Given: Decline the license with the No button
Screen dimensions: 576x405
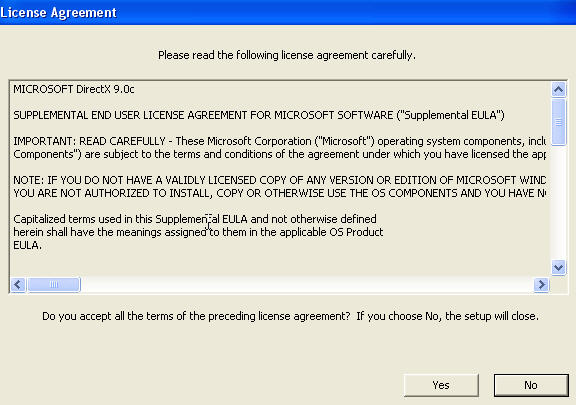Looking at the screenshot, I should [x=531, y=385].
